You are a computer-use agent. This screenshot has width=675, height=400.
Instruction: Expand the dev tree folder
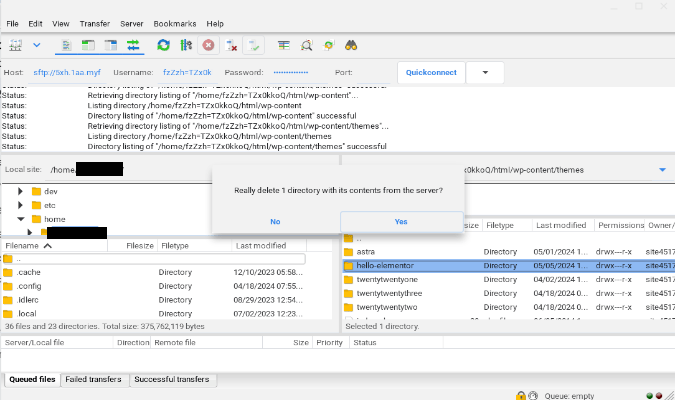[20, 191]
